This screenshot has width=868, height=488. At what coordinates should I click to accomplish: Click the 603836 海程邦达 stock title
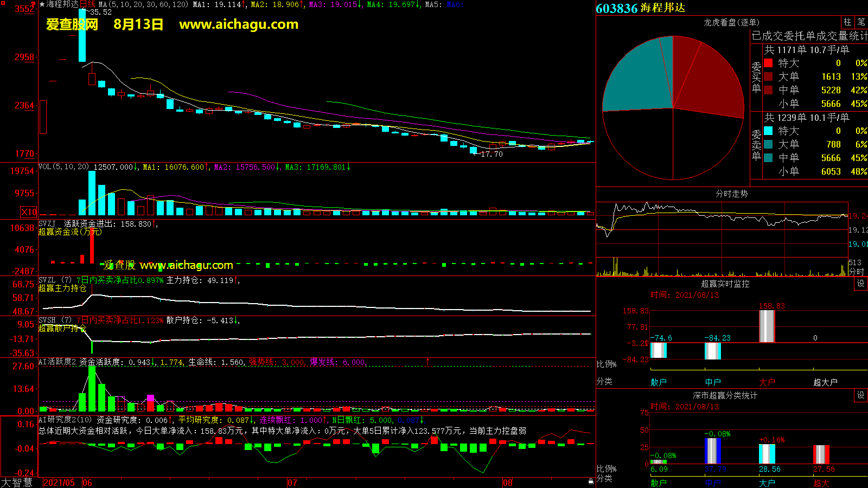(x=640, y=8)
